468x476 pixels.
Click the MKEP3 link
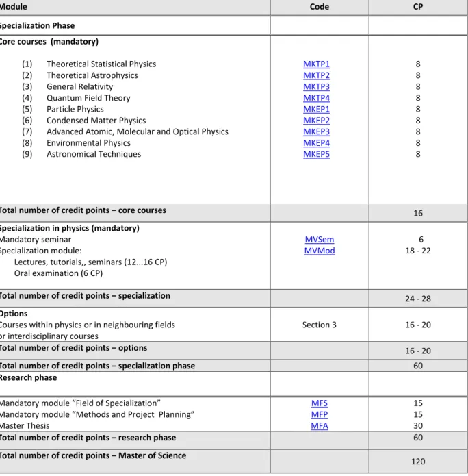point(316,131)
